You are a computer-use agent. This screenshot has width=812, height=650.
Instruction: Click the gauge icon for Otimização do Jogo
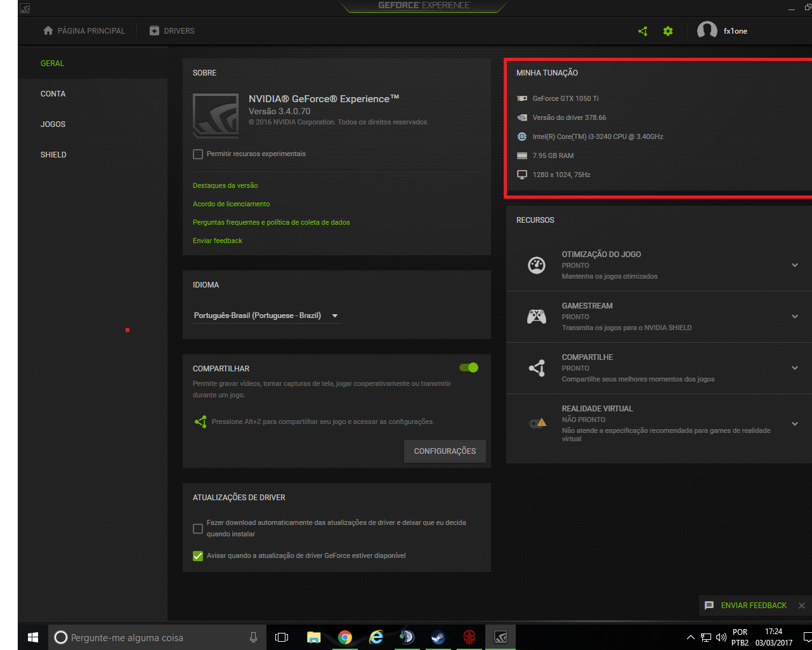[537, 265]
